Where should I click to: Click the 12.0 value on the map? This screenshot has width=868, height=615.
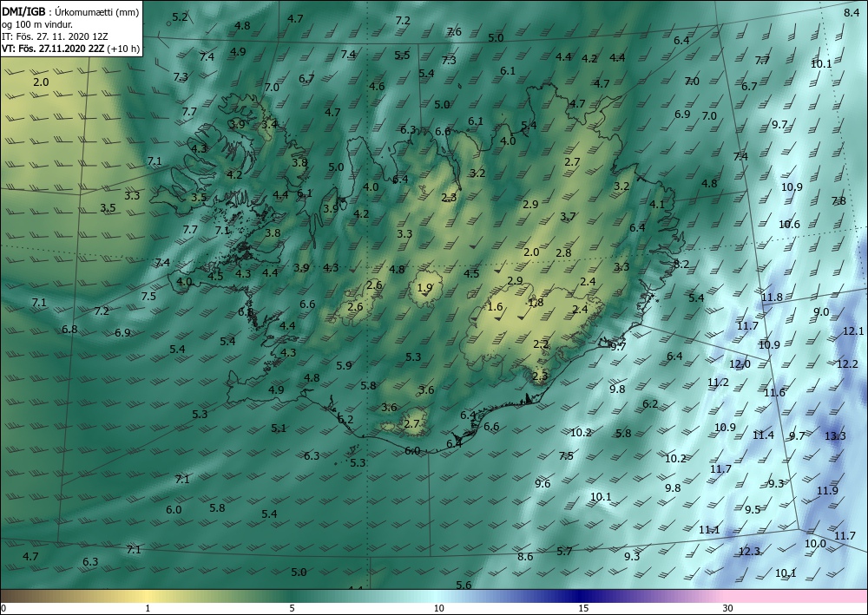coord(740,364)
